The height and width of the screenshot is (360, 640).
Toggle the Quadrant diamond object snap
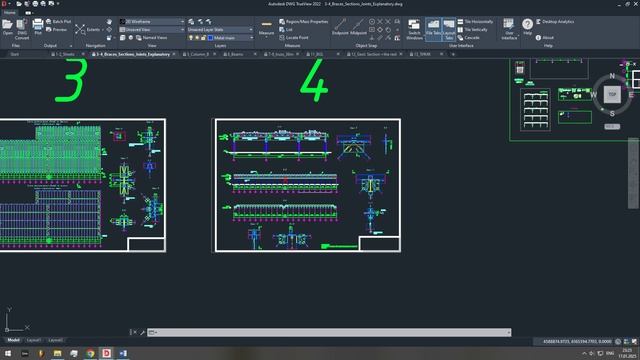coord(380,29)
